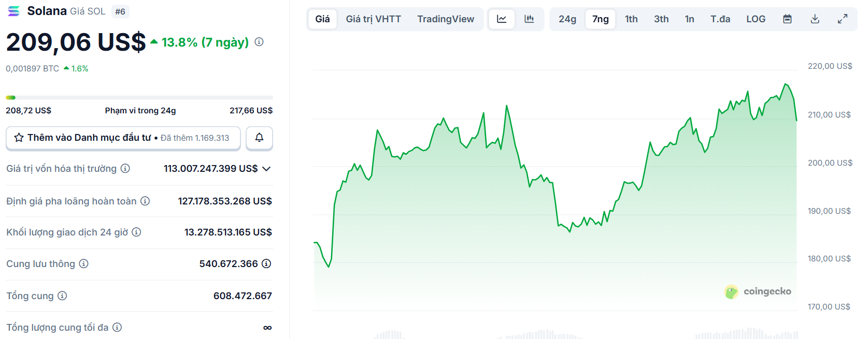Viewport: 868px width, 339px height.
Task: Click the infinity max supply value
Action: (x=267, y=328)
